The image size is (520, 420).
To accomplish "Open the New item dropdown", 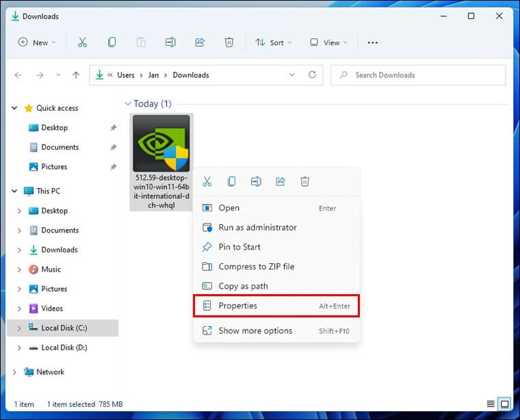I will pyautogui.click(x=37, y=42).
